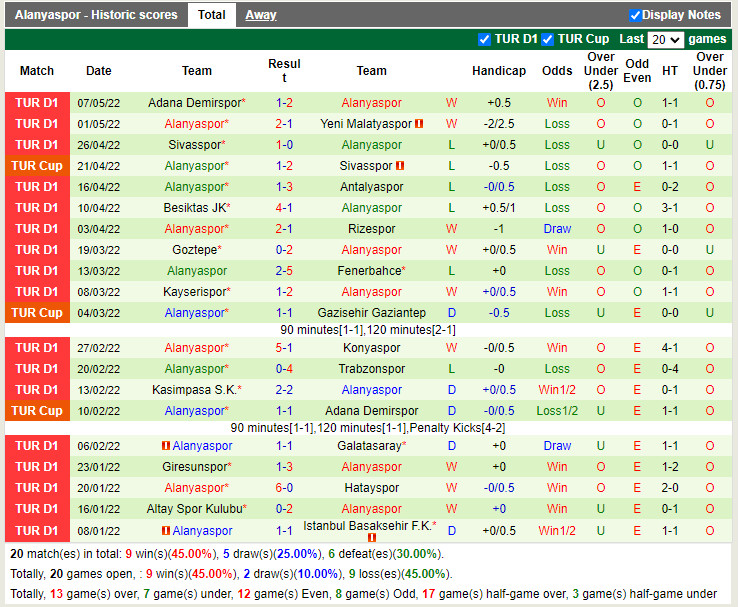Click the date 19/03/22
This screenshot has width=739, height=607.
(x=99, y=250)
